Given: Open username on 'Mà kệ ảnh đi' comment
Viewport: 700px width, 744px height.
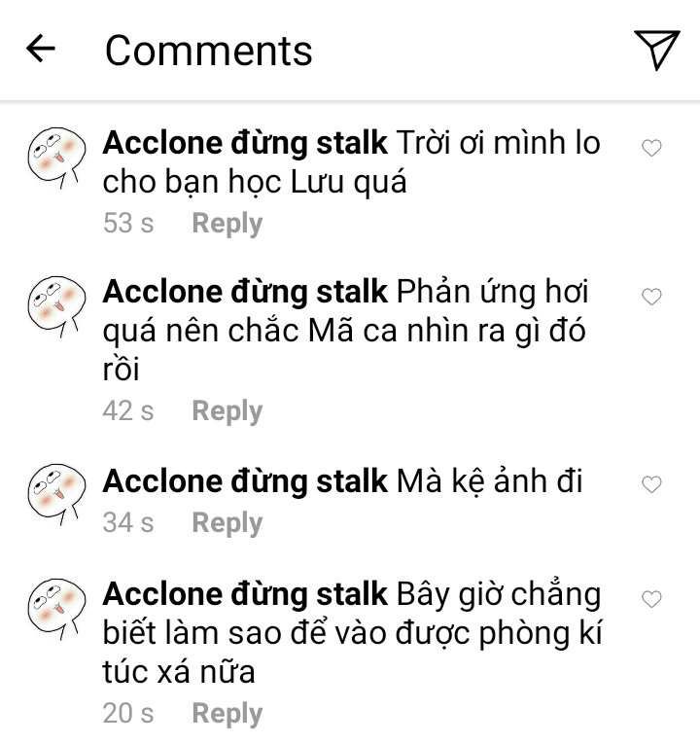Looking at the screenshot, I should [x=245, y=481].
